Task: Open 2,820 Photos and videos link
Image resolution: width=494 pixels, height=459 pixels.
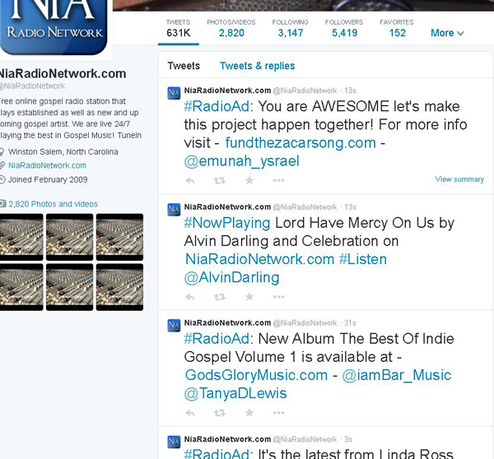Action: point(53,204)
